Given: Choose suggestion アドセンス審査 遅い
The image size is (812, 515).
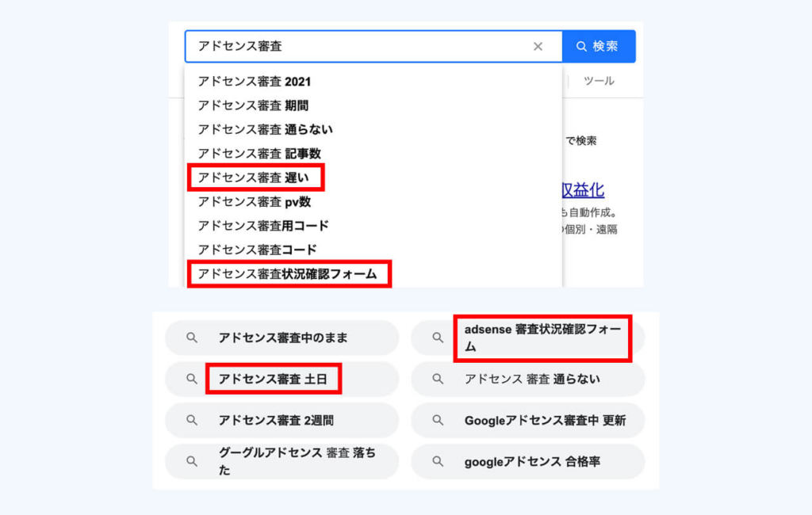Looking at the screenshot, I should 373,177.
